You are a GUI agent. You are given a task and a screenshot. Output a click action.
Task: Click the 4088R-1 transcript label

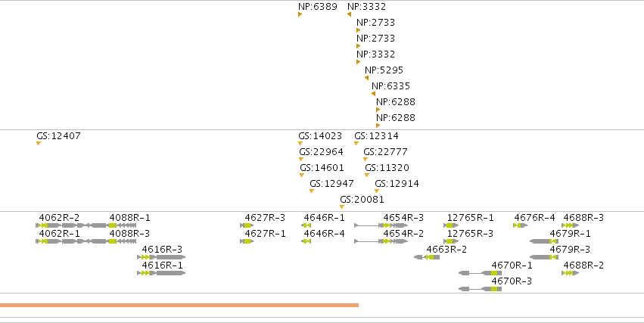pyautogui.click(x=129, y=218)
